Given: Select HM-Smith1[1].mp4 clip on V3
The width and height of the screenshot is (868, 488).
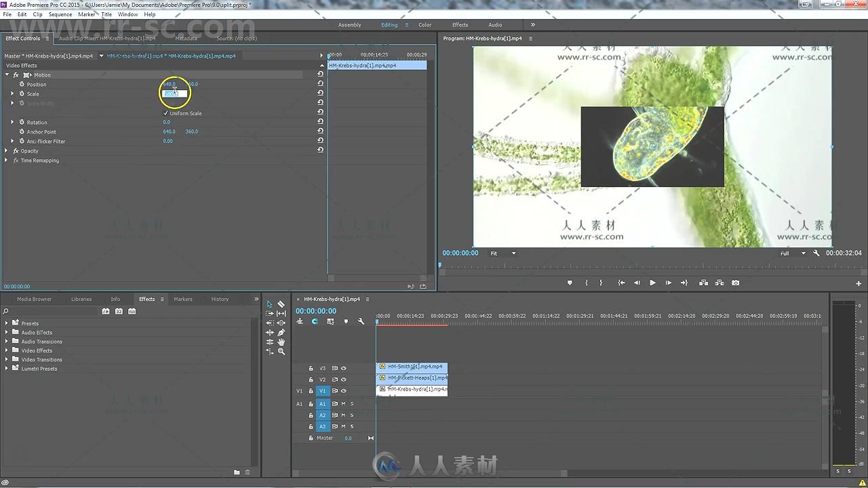Looking at the screenshot, I should [x=412, y=367].
